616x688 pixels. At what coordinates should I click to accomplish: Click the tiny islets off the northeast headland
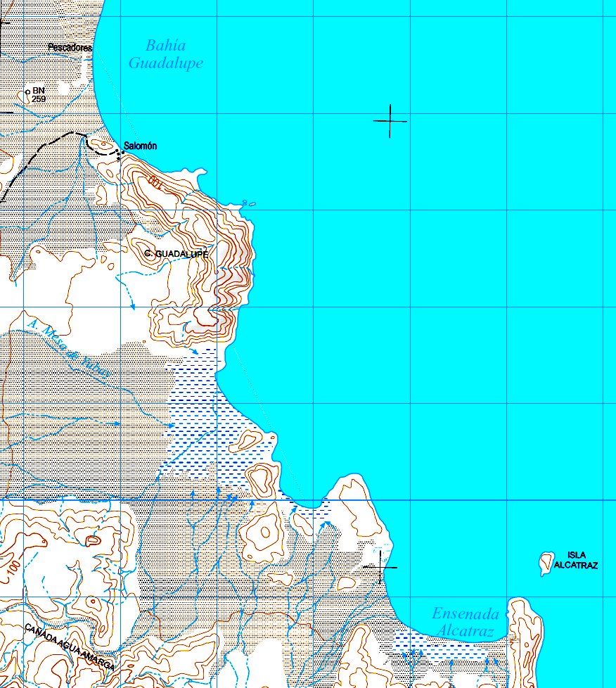tap(248, 203)
